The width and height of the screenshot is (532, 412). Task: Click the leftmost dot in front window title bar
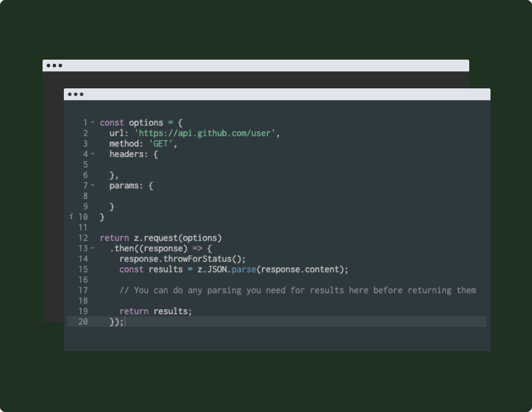pyautogui.click(x=69, y=94)
